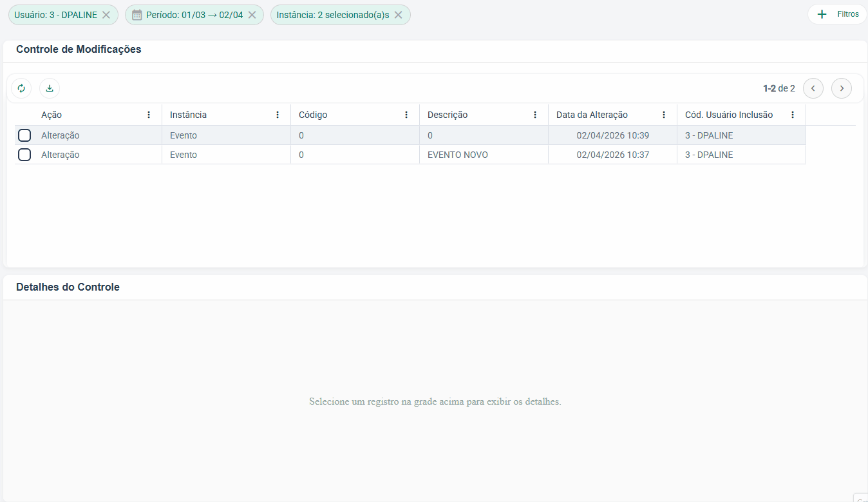Screen dimensions: 868x502
Task: Download the grid data
Action: [50, 88]
